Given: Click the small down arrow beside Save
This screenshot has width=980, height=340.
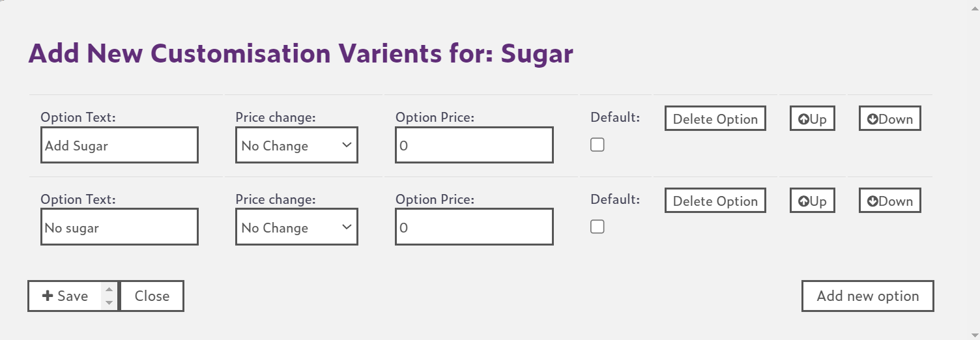Looking at the screenshot, I should tap(109, 302).
